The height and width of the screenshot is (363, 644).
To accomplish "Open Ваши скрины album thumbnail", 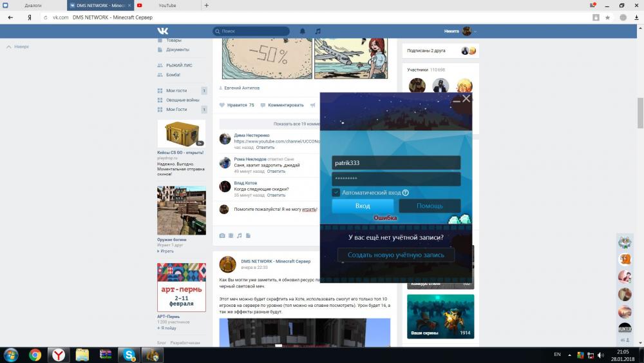I will [440, 317].
